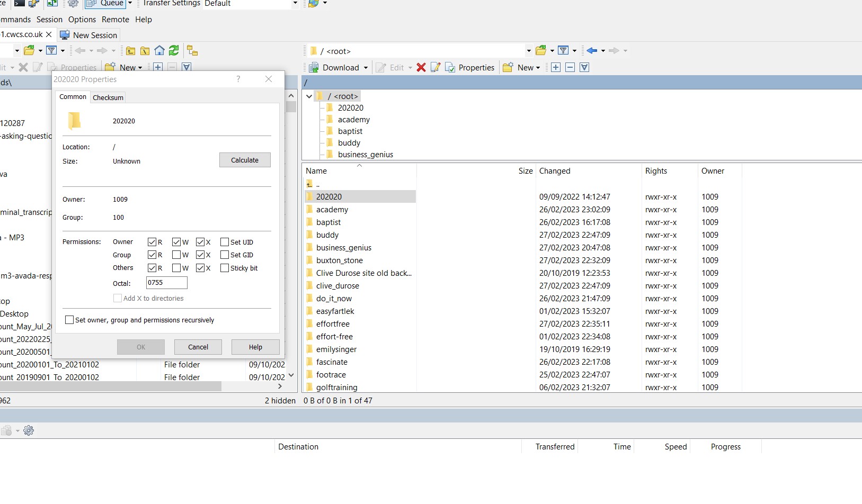The image size is (862, 504).
Task: Enable Write permission for Group
Action: click(176, 255)
